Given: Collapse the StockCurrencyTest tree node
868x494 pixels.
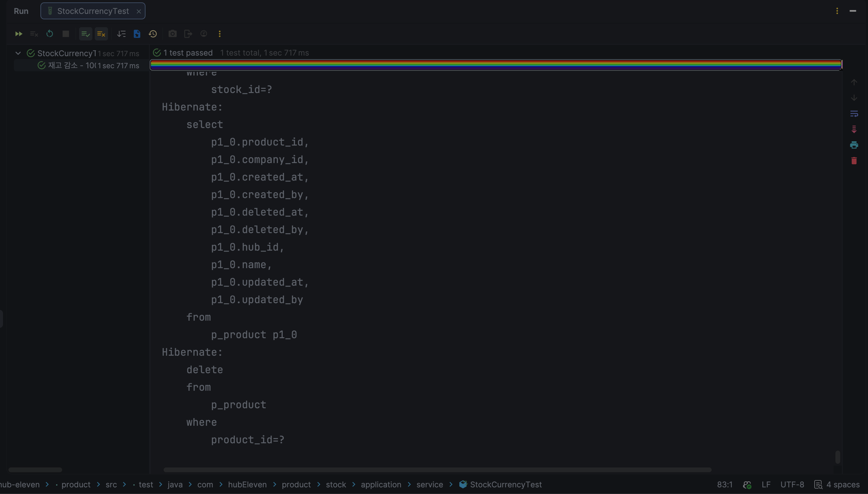Looking at the screenshot, I should (x=18, y=53).
